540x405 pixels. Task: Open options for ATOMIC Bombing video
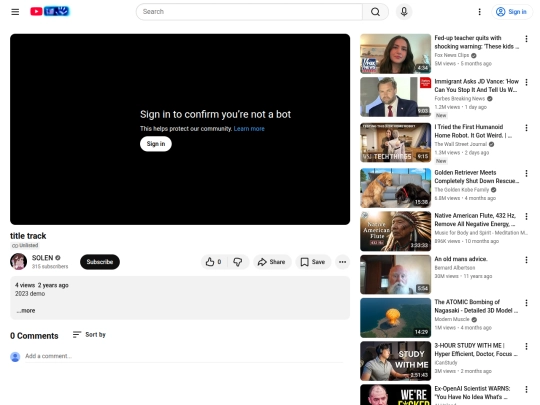click(x=526, y=303)
